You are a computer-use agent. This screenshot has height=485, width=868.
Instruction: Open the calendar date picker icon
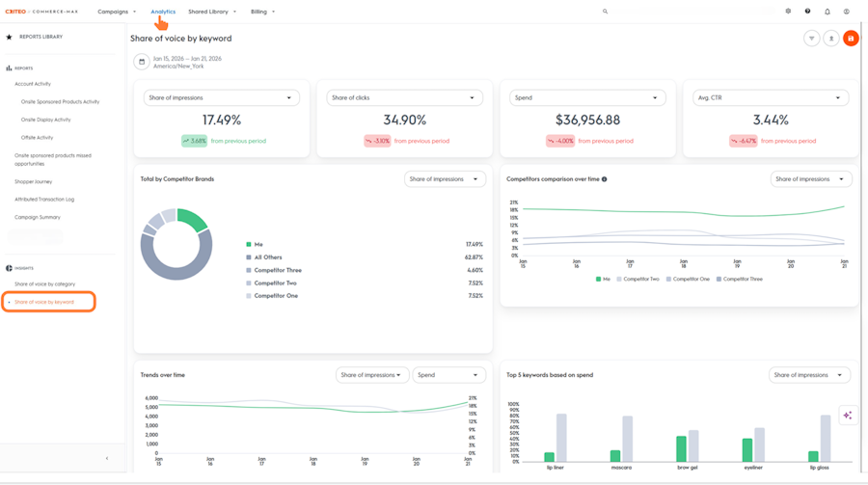pyautogui.click(x=142, y=62)
